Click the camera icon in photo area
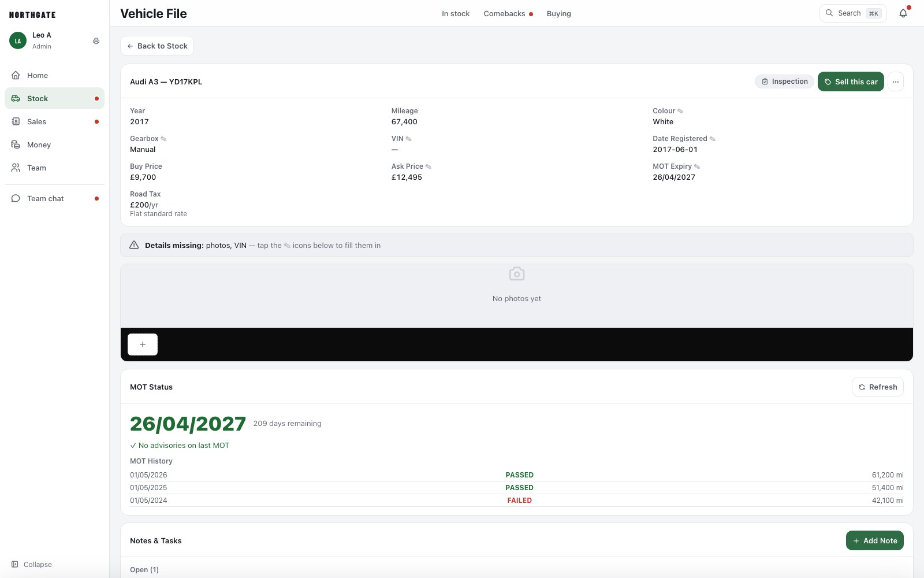Viewport: 924px width, 578px height. point(517,274)
